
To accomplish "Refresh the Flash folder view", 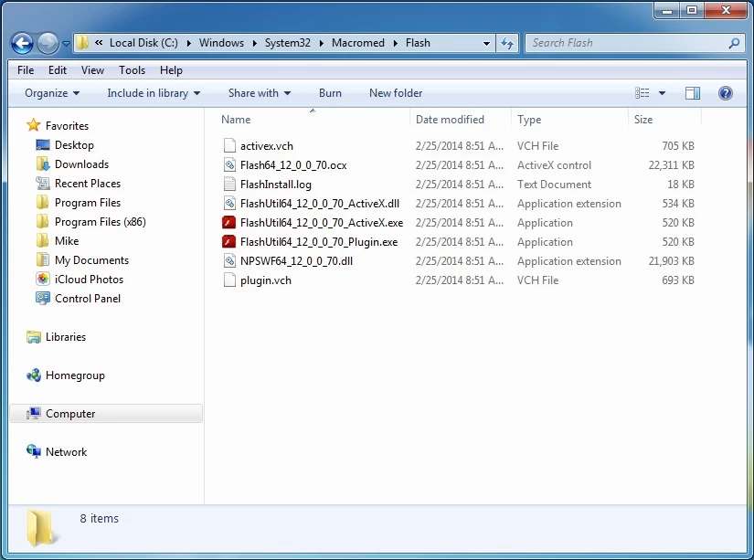I will 507,43.
